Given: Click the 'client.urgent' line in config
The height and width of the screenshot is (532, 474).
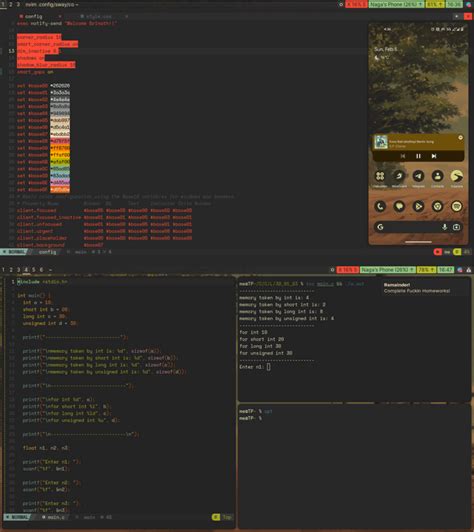Looking at the screenshot, I should tap(105, 231).
